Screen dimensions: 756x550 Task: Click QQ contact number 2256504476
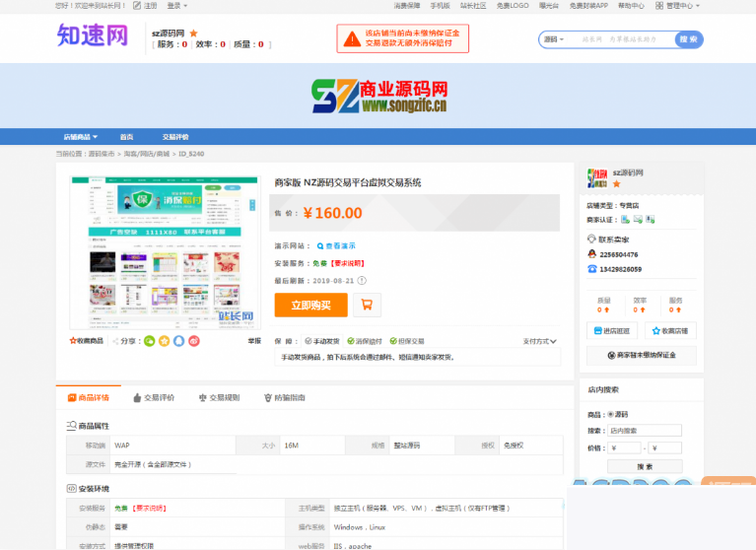pos(619,254)
